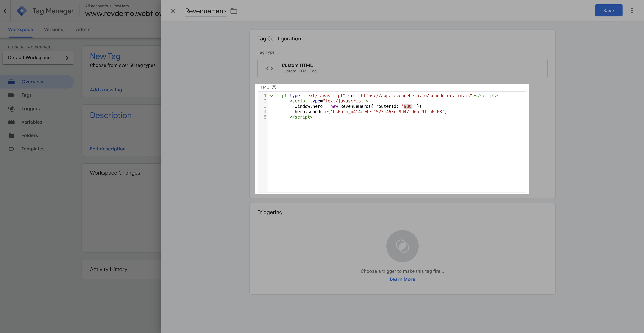Click the routerId value '980' in the code
The image size is (644, 333).
[408, 106]
